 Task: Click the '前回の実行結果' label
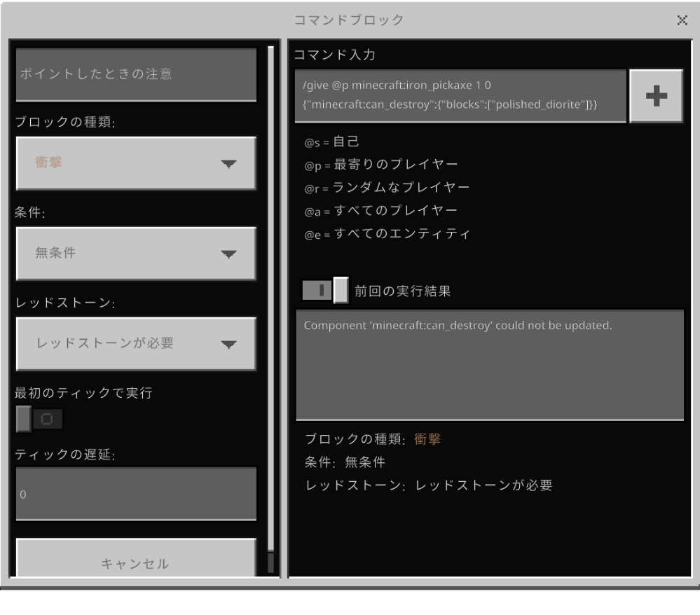(402, 291)
